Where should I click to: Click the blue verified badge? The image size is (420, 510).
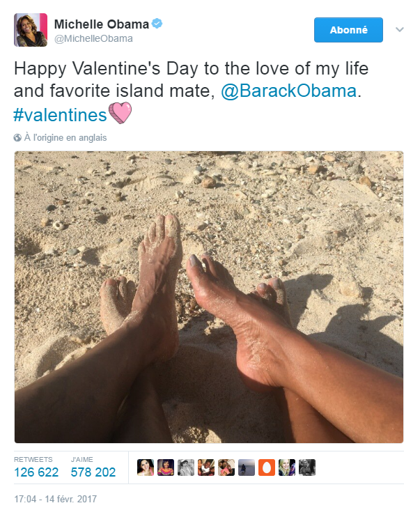[x=158, y=24]
